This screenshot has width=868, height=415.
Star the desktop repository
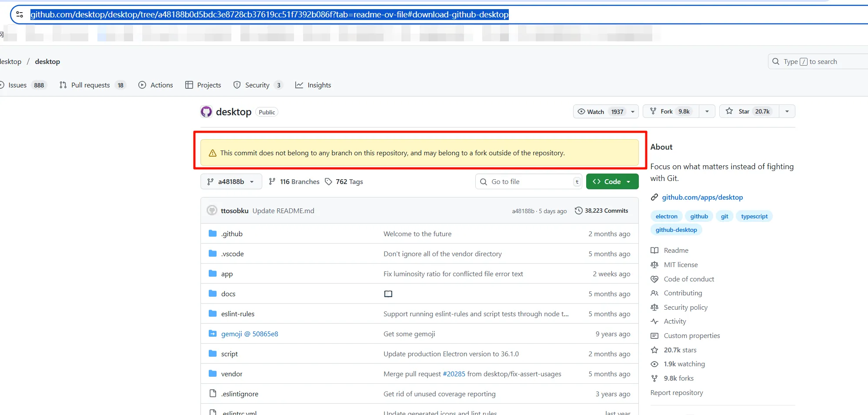pyautogui.click(x=749, y=111)
